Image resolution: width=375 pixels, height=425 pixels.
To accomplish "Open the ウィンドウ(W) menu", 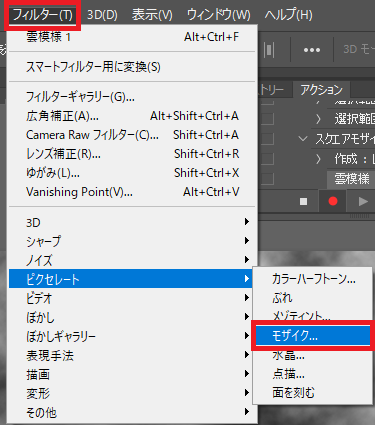I will click(219, 15).
